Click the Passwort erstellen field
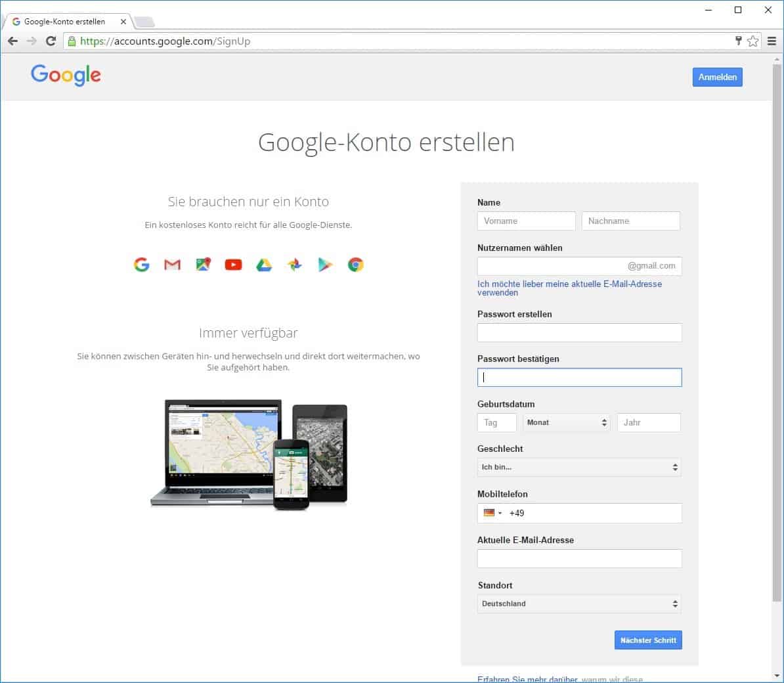The image size is (784, 683). (580, 332)
